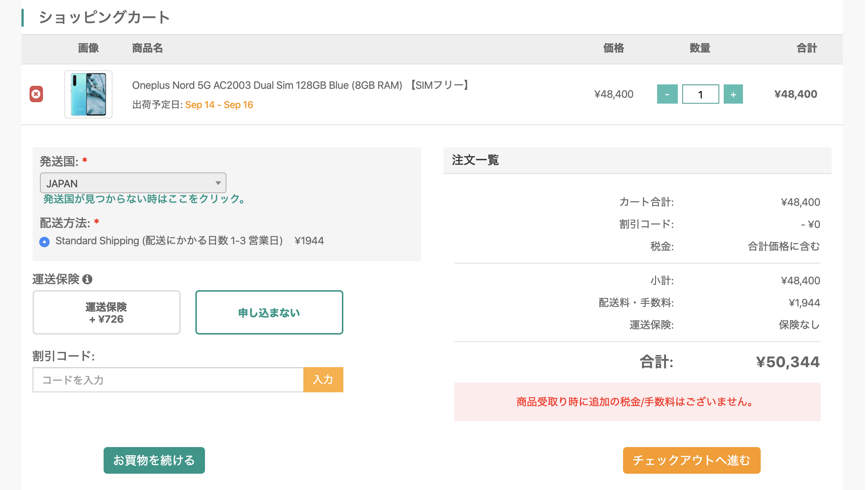This screenshot has height=490, width=868.
Task: Select the 申し込まない no-insurance option
Action: (x=269, y=312)
